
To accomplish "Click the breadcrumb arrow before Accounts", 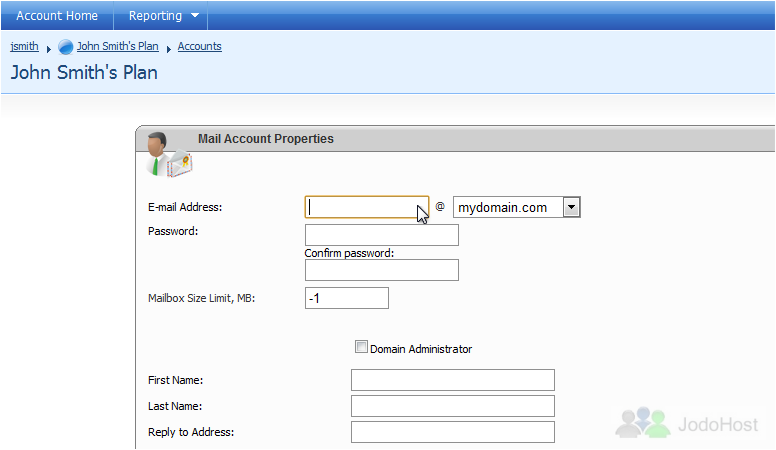I will tap(168, 49).
